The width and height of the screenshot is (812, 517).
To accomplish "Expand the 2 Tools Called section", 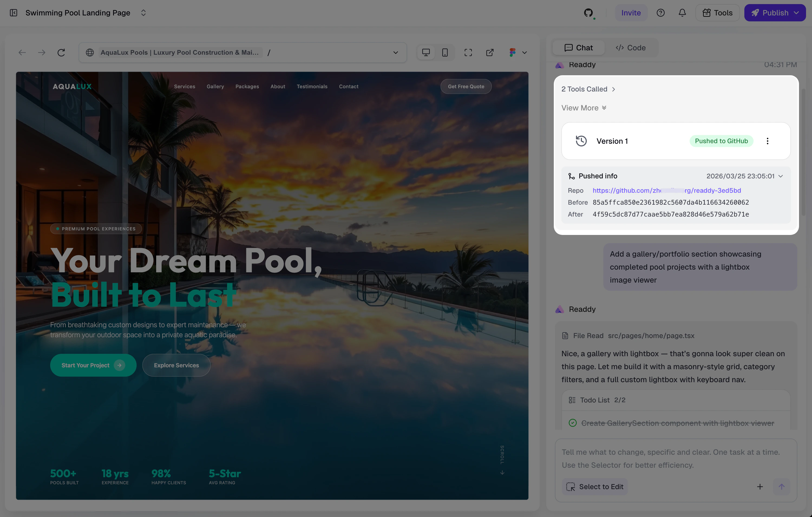I will 588,89.
